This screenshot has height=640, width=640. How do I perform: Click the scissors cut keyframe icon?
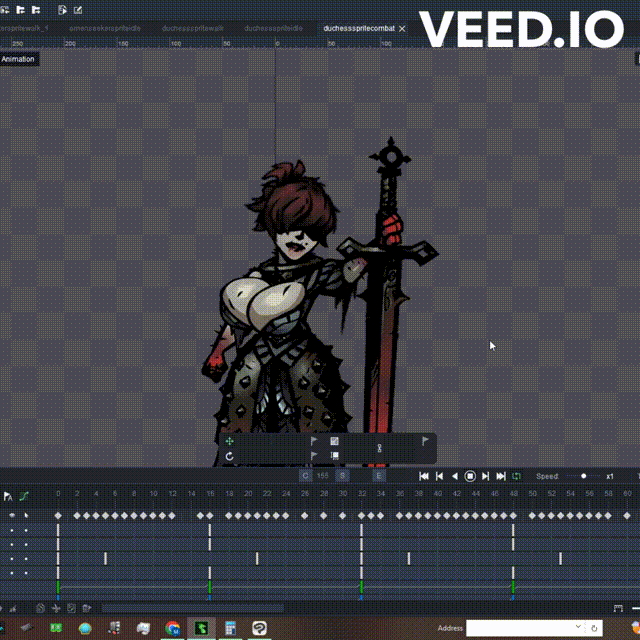pos(56,609)
